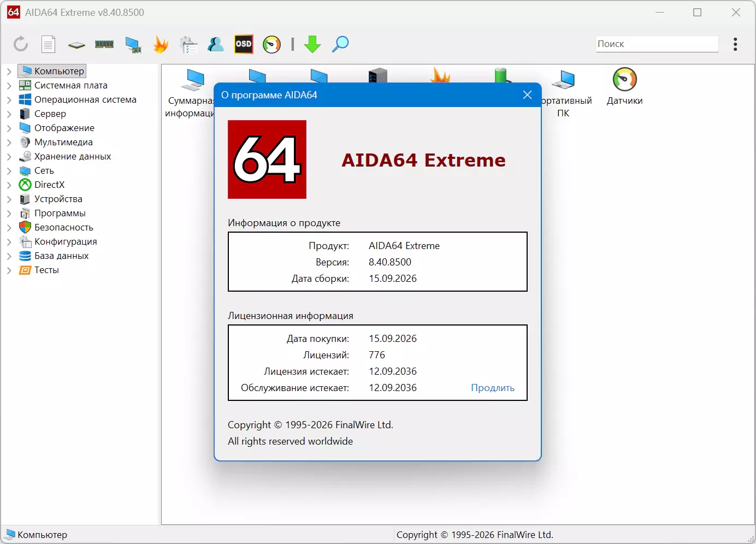Click the Refresh icon in the toolbar
The width and height of the screenshot is (756, 544).
point(21,44)
